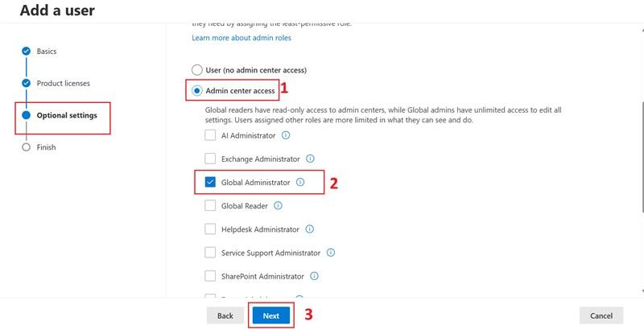Check the AI Administrator checkbox

pos(210,135)
